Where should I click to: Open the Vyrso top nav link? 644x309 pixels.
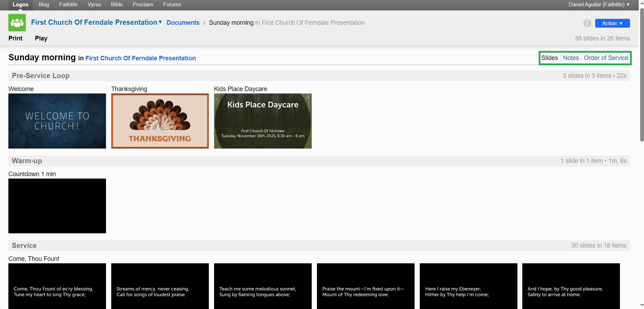94,5
